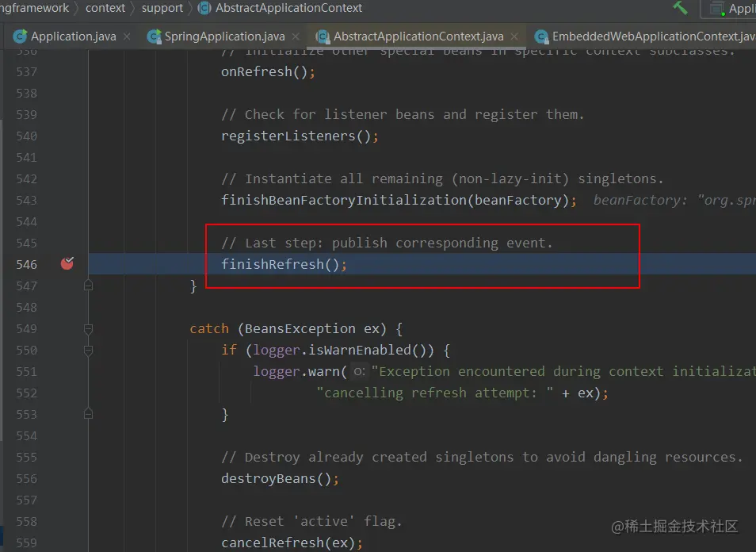This screenshot has height=552, width=756.
Task: Click the AbstractApplicationContext breadcrumb class icon
Action: click(204, 8)
